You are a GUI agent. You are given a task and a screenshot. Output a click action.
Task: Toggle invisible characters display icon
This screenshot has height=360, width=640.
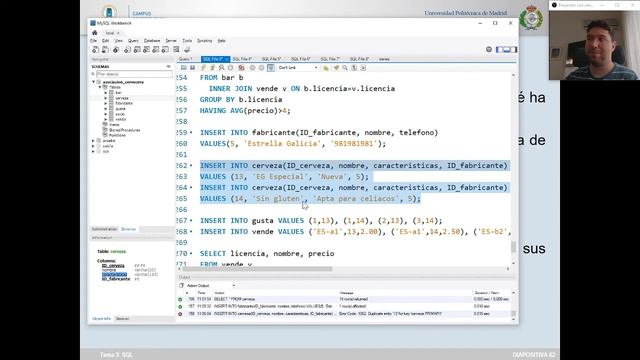[x=354, y=68]
